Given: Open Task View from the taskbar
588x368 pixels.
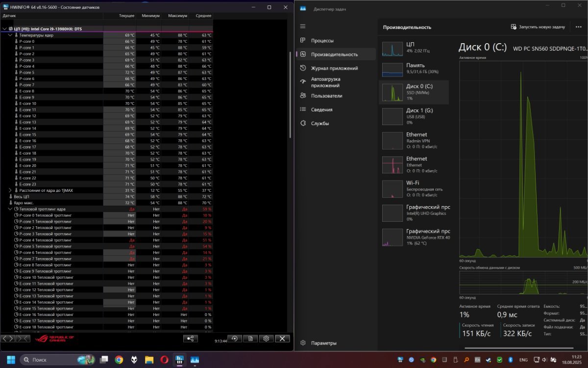Looking at the screenshot, I should [x=105, y=360].
